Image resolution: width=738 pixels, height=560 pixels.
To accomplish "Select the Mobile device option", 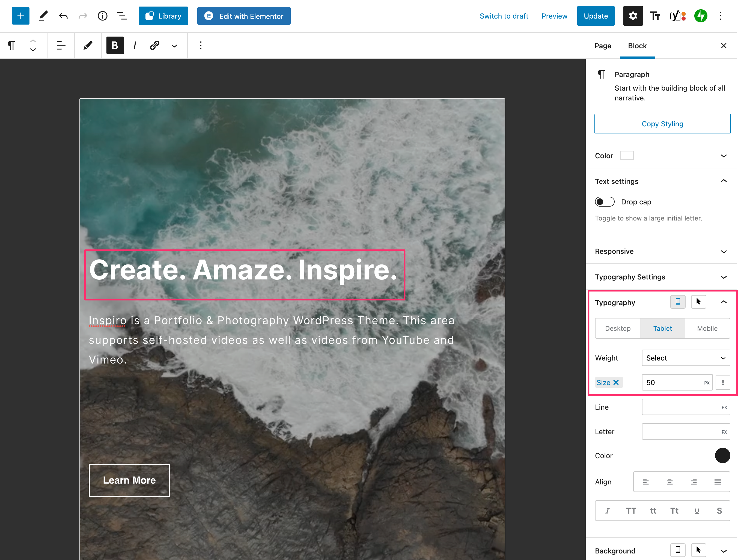I will 707,328.
